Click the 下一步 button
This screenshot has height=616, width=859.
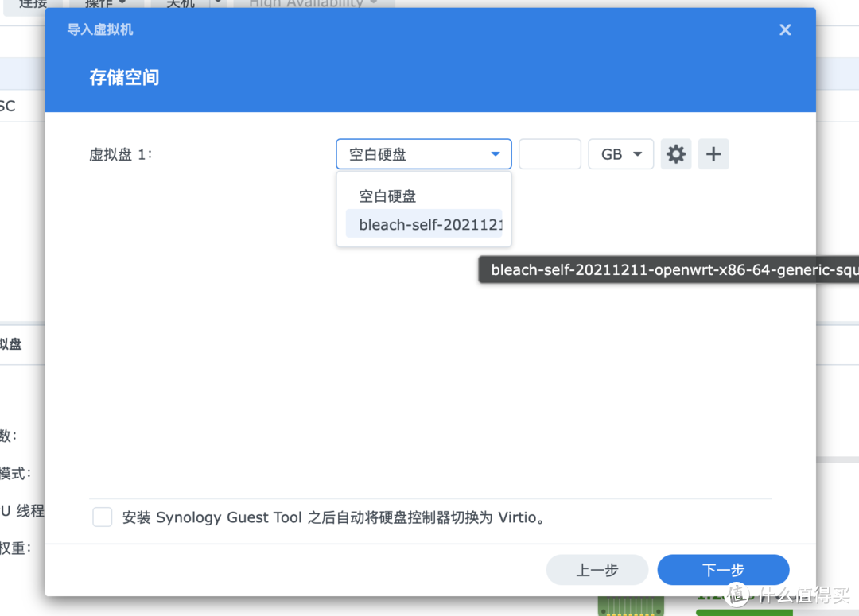722,570
